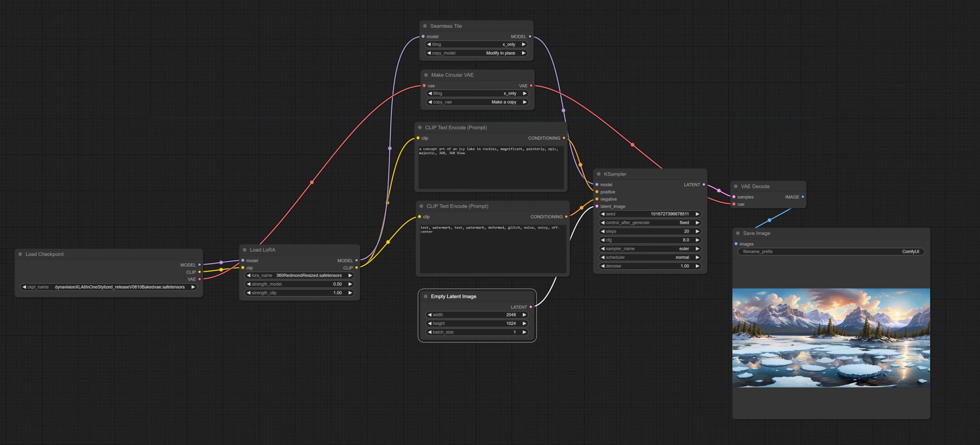Increase steps with its right arrow
The width and height of the screenshot is (980, 445).
698,231
